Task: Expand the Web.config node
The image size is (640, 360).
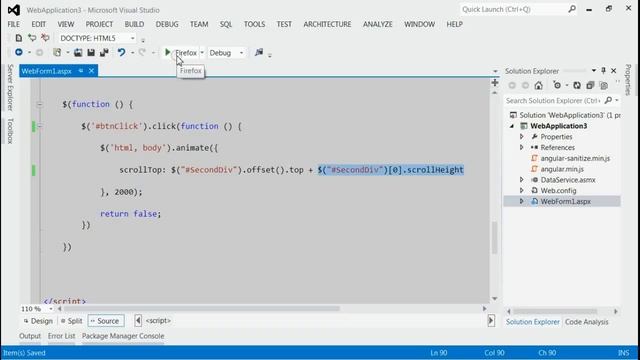Action: point(521,190)
